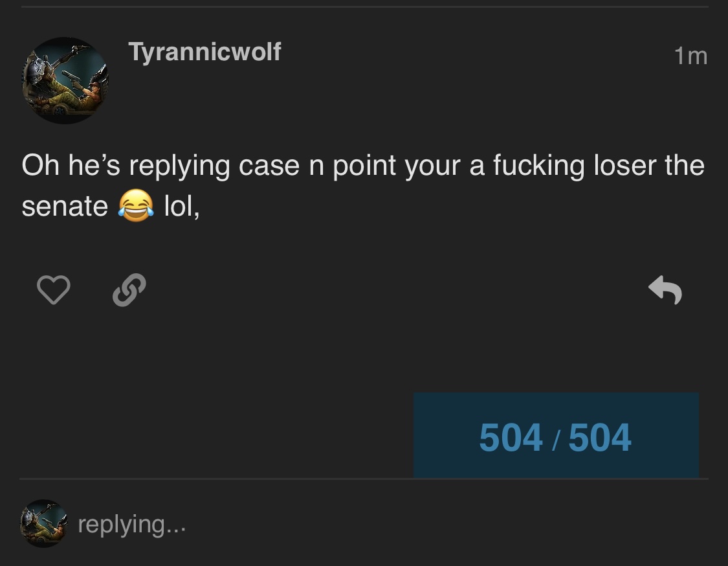Click the word "senate" in the post
Viewport: 728px width, 566px height.
tap(65, 207)
